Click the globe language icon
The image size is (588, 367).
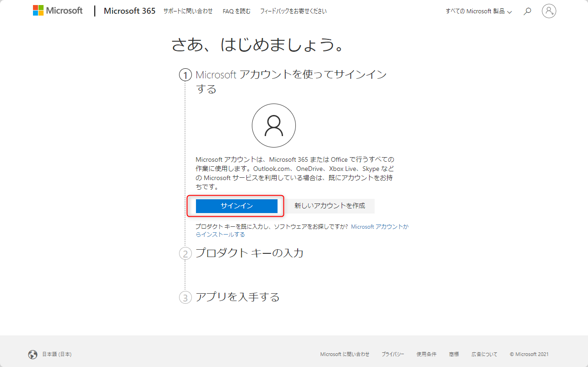click(33, 354)
